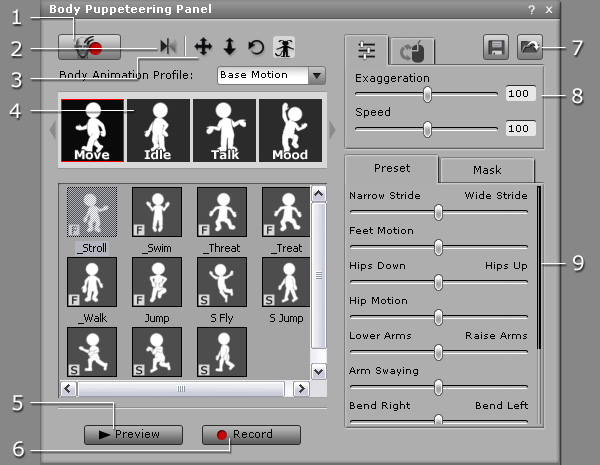This screenshot has width=600, height=465.
Task: Show next motion categories with right arrow
Action: click(332, 130)
